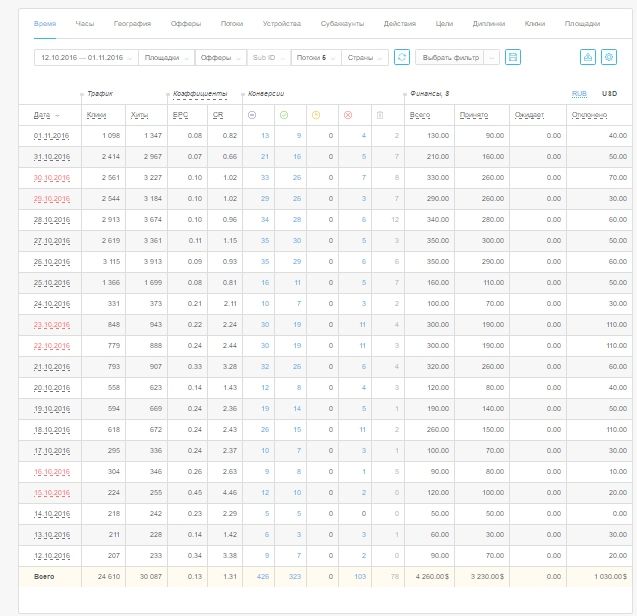Open date 30.10.2016 details

[52, 178]
